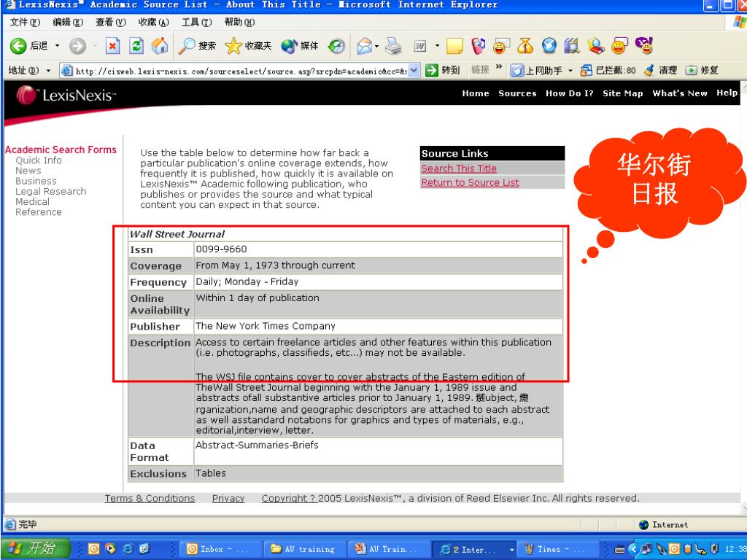Click the What's New nav link

[x=680, y=93]
